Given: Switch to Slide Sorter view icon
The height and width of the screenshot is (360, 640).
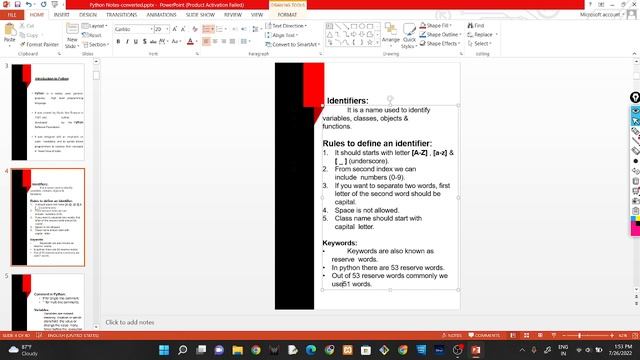Looking at the screenshot, I should 527,335.
